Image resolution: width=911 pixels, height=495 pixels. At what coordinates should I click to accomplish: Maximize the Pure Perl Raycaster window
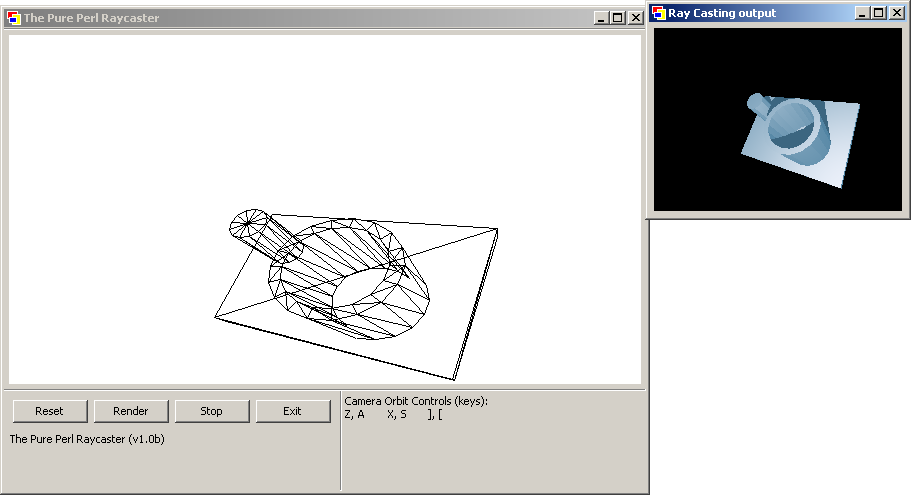pos(618,18)
